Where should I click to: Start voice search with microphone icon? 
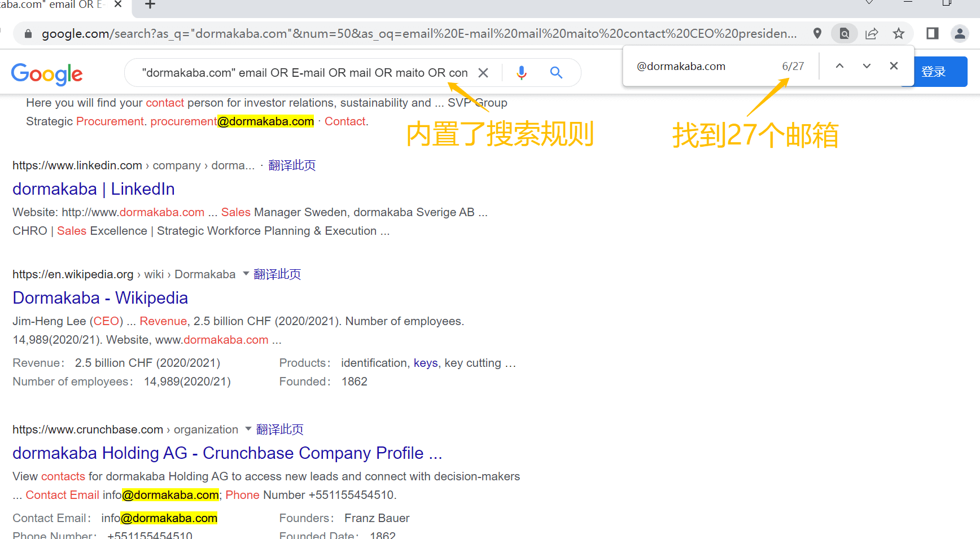(x=522, y=73)
